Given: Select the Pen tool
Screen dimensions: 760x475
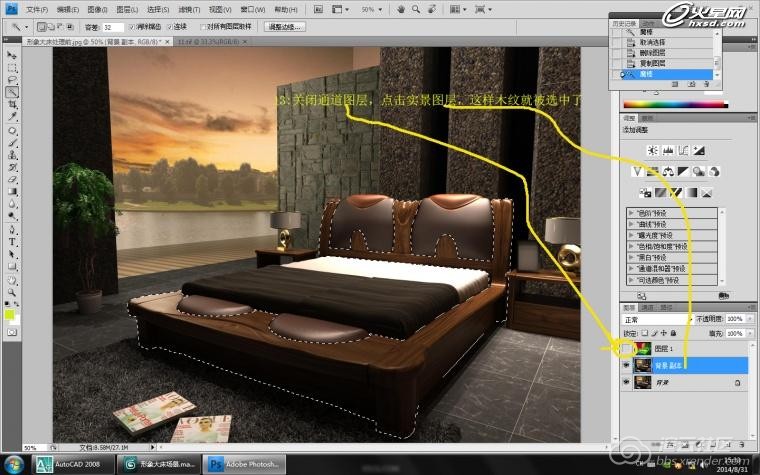Looking at the screenshot, I should [x=12, y=230].
